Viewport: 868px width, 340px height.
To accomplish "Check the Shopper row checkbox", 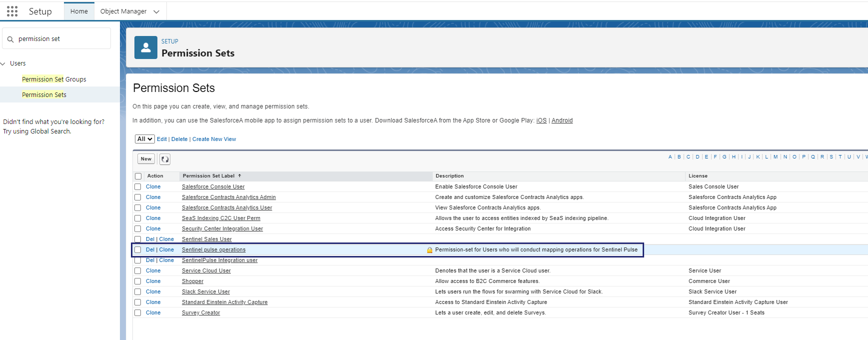I will click(138, 281).
